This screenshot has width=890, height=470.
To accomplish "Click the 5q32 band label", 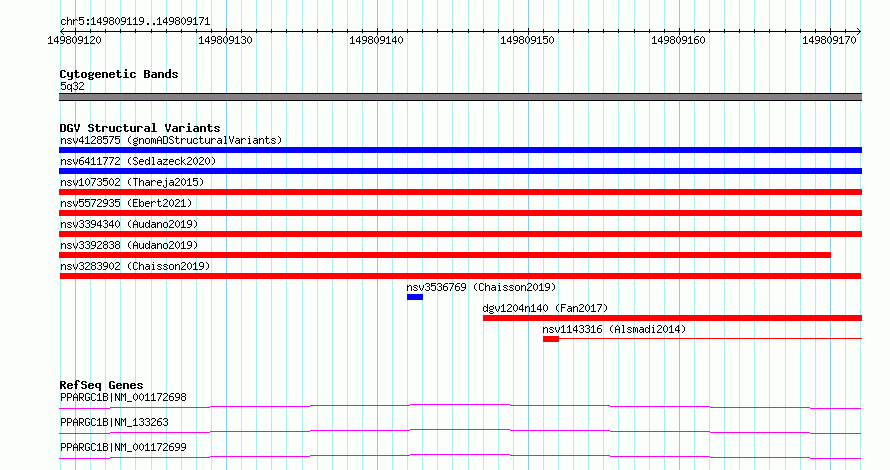I will pyautogui.click(x=72, y=86).
